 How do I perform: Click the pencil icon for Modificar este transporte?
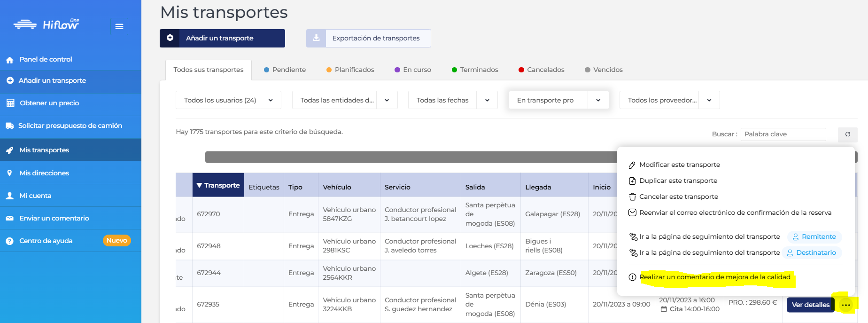632,165
